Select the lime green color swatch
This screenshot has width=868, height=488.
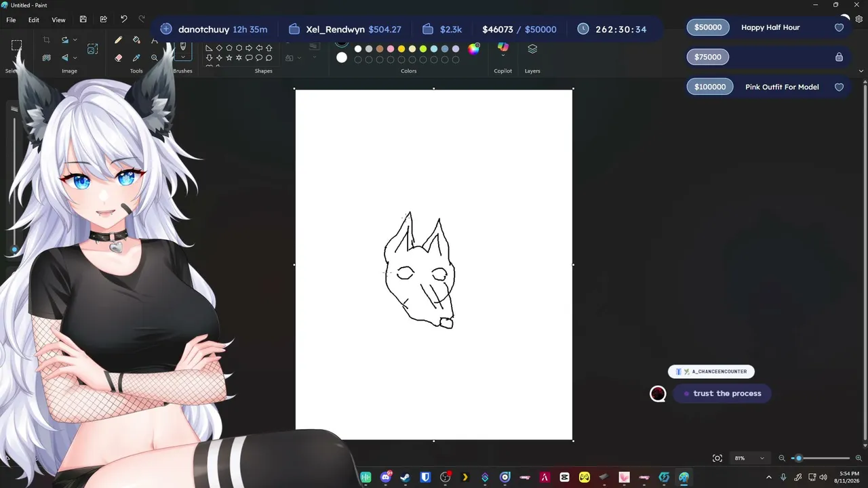point(423,49)
